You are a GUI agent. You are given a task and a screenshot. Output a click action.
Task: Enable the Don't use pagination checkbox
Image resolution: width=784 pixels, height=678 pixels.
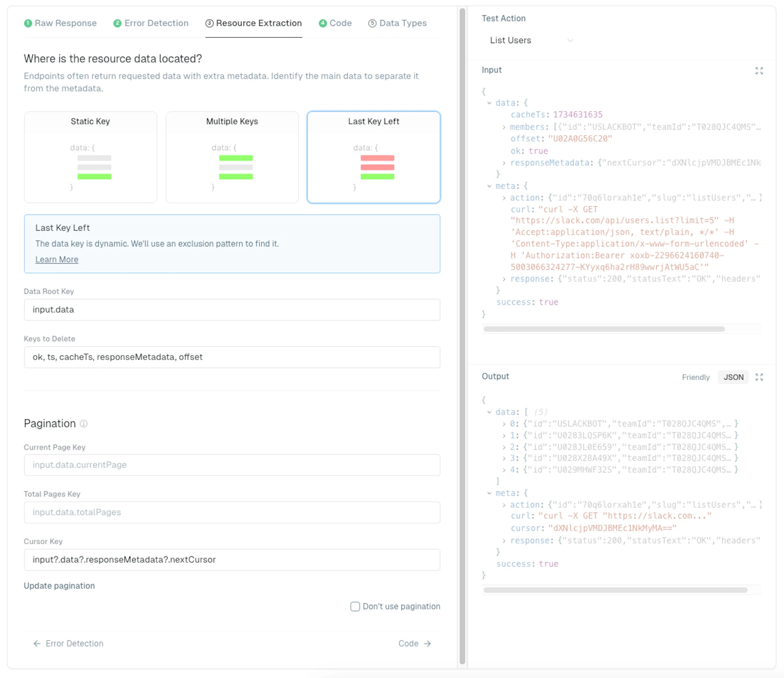(x=355, y=606)
